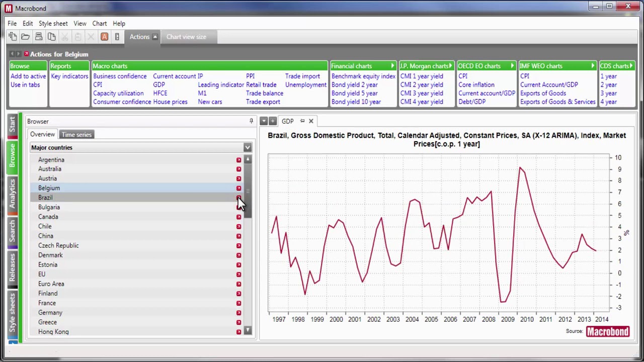Click the red action arrow for Germany

coord(238,313)
